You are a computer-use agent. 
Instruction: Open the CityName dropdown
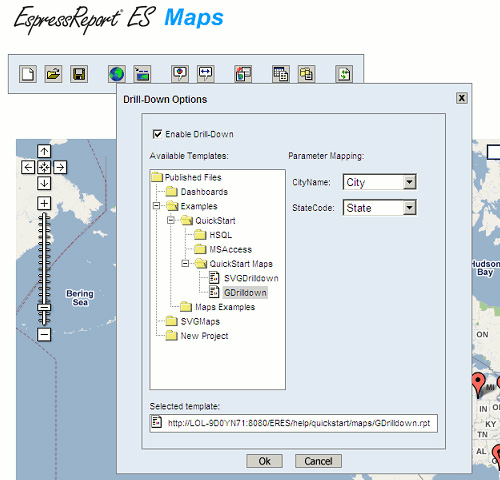pyautogui.click(x=409, y=182)
